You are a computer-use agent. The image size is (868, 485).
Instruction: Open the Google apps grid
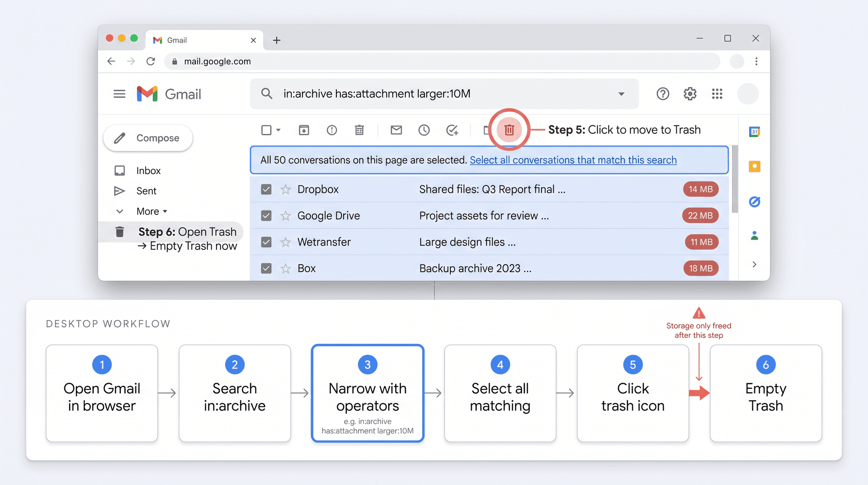click(717, 94)
